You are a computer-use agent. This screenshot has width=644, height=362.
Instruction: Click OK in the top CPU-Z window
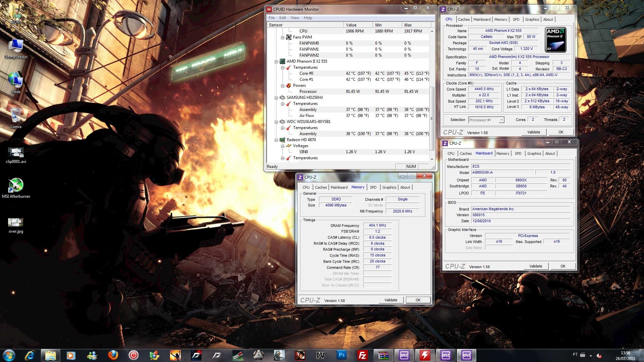point(561,132)
